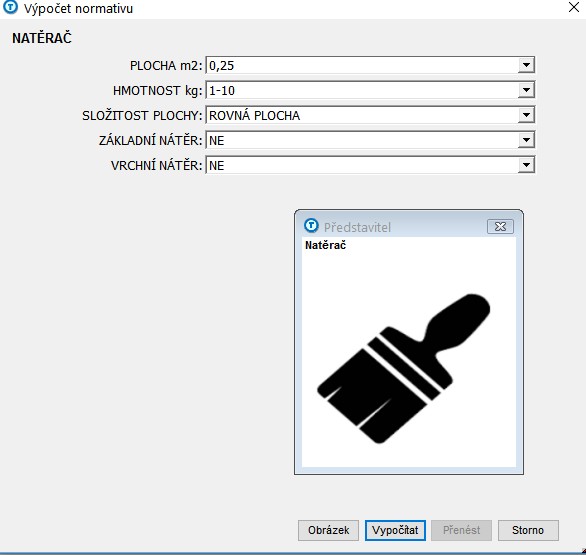The height and width of the screenshot is (555, 586).
Task: Click the paintbrush image in the Představitel panel
Action: pyautogui.click(x=404, y=369)
